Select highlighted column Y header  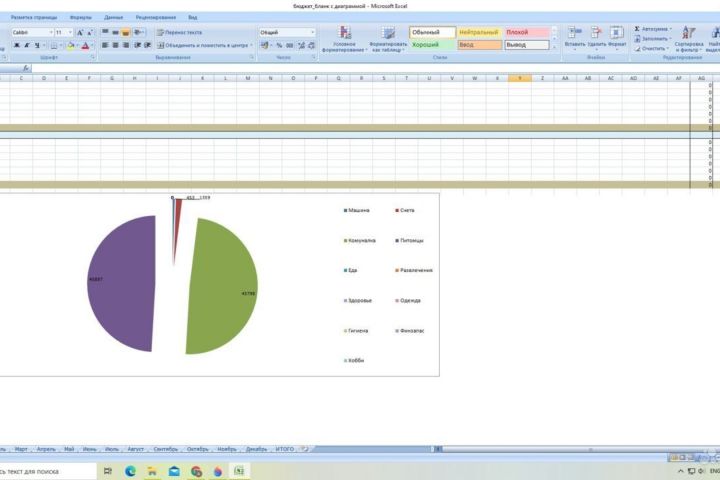click(x=520, y=79)
